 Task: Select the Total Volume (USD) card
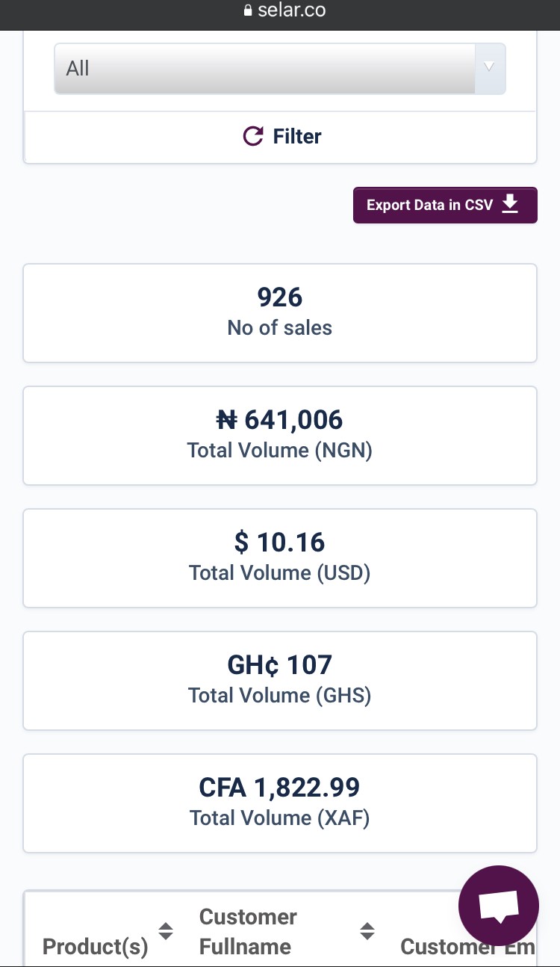coord(280,557)
